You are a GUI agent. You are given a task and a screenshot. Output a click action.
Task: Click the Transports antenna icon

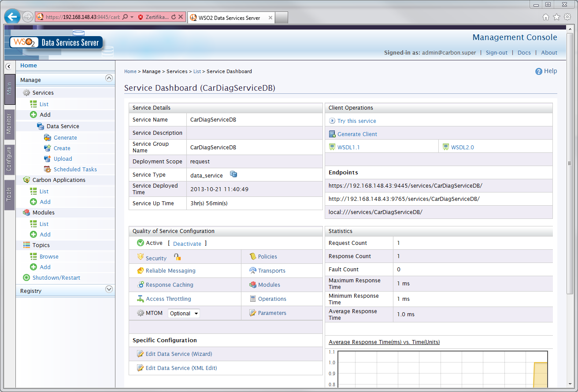tap(253, 271)
